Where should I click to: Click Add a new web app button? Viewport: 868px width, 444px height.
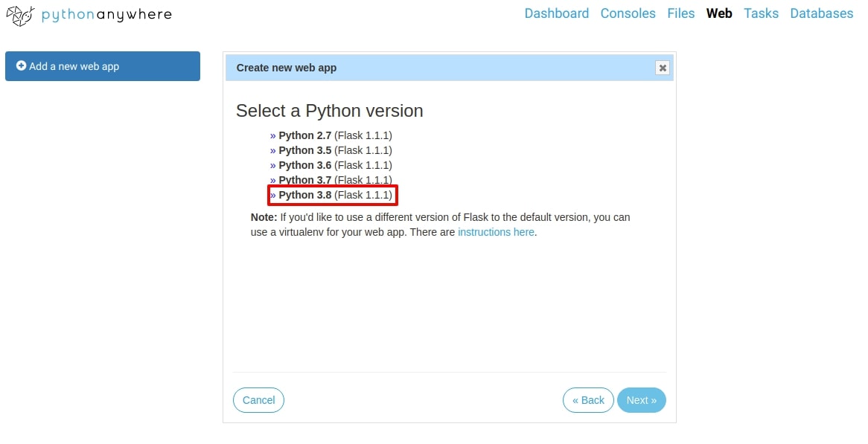[103, 66]
